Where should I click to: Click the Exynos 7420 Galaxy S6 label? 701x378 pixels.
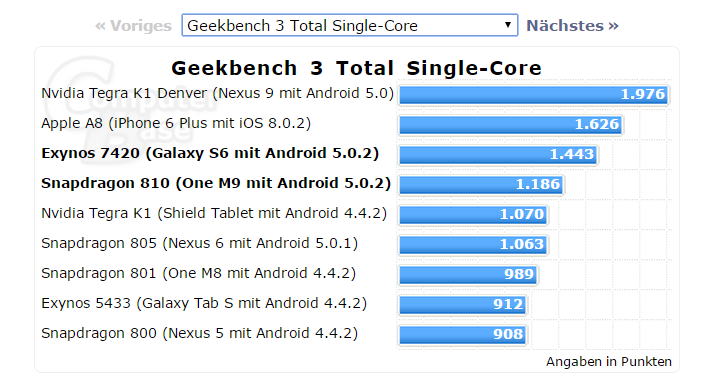tap(210, 153)
